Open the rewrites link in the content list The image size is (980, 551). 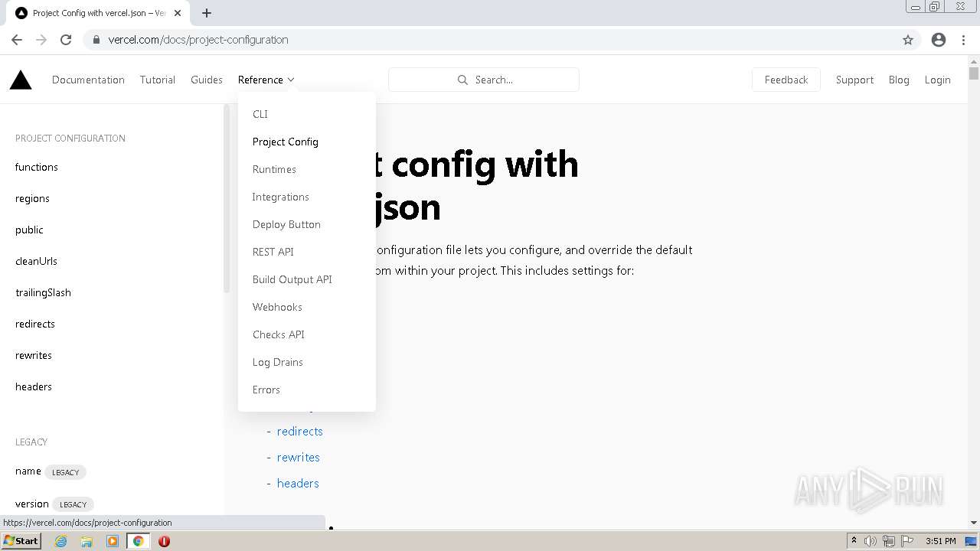[298, 457]
